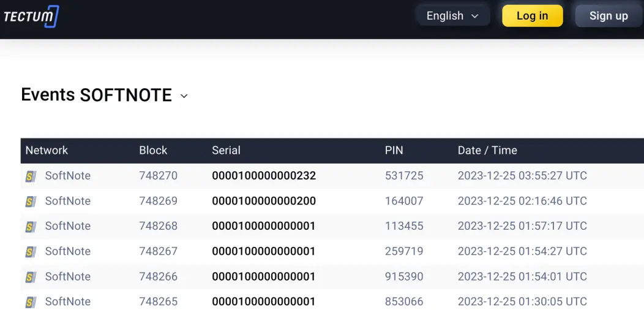Screen dimensions: 644x310
Task: Select block number 748267
Action: tap(158, 251)
